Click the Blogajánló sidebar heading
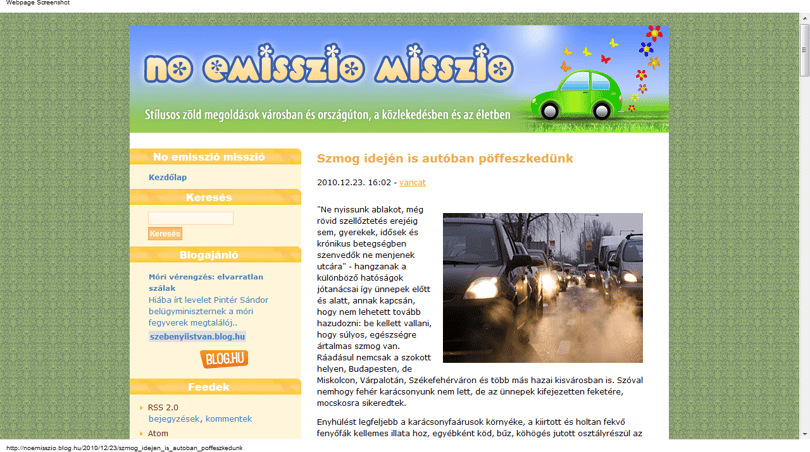The height and width of the screenshot is (452, 810). 209,255
